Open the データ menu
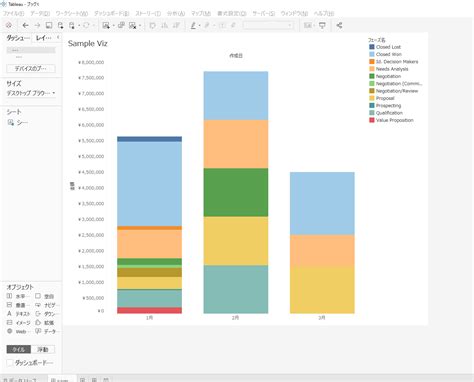Viewport: 474px width, 382px height. pos(40,13)
